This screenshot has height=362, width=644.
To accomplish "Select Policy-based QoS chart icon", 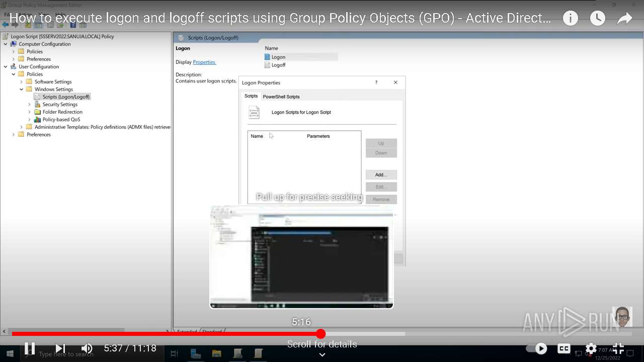I will coord(38,119).
